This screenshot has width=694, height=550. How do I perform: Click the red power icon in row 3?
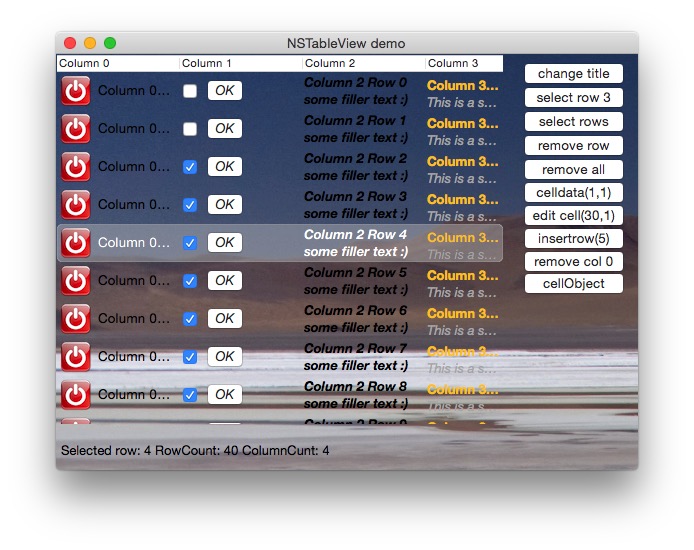coord(76,205)
